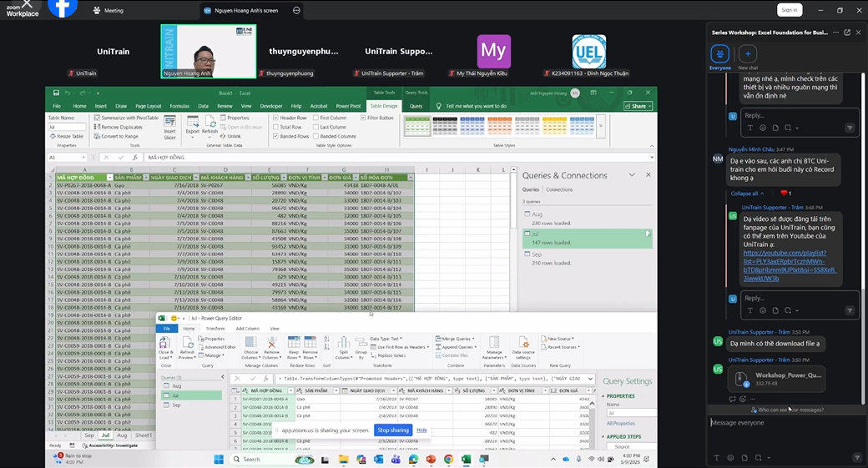
Task: Click the Stop sharing button
Action: pos(393,430)
